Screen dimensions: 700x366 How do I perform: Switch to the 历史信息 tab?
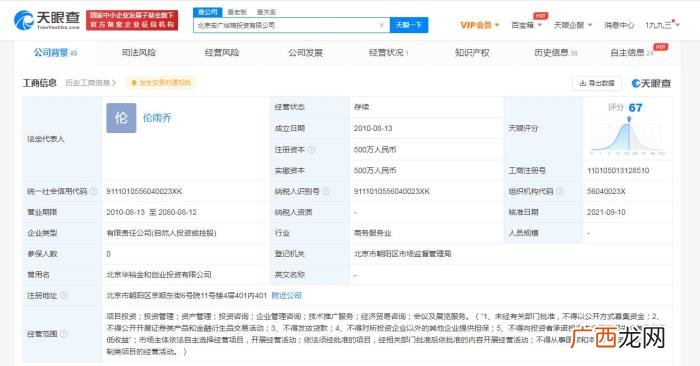555,53
